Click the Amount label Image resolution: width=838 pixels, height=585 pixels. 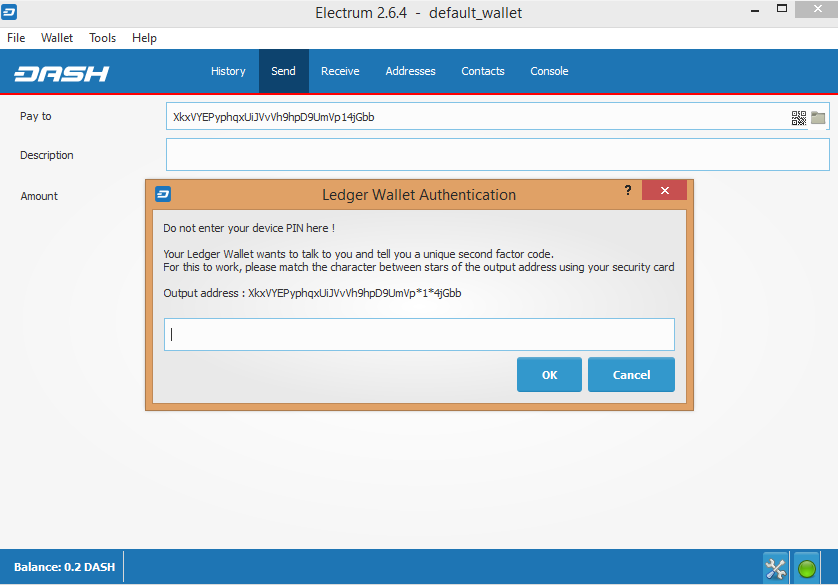point(39,196)
